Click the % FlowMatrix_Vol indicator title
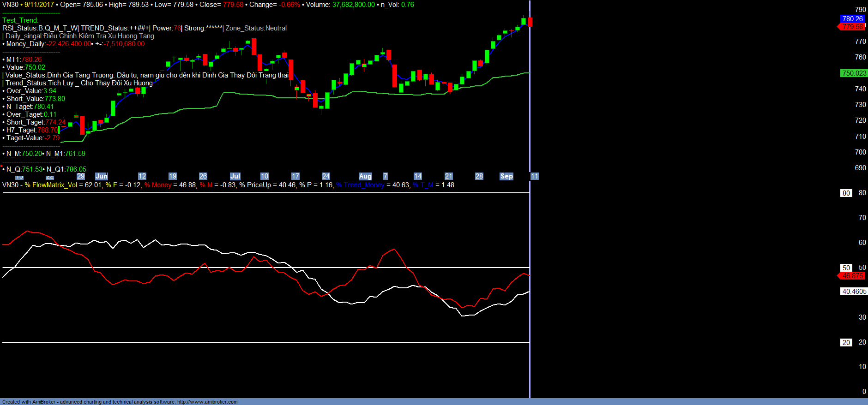The height and width of the screenshot is (405, 868). click(51, 185)
